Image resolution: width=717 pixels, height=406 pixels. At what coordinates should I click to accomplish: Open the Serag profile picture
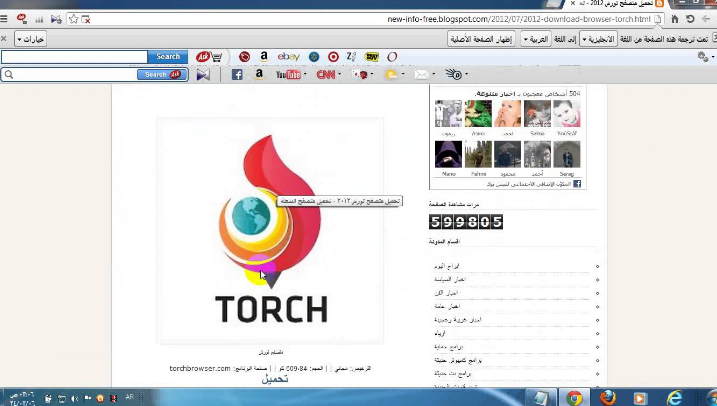567,154
